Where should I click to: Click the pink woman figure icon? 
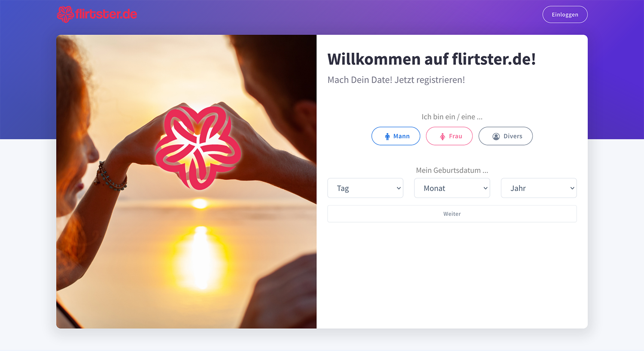click(x=443, y=137)
